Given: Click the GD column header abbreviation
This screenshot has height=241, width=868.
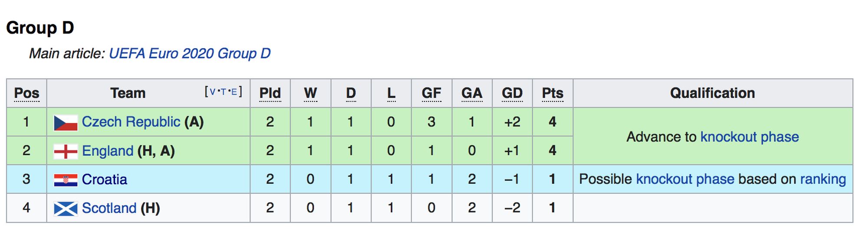Looking at the screenshot, I should click(512, 93).
